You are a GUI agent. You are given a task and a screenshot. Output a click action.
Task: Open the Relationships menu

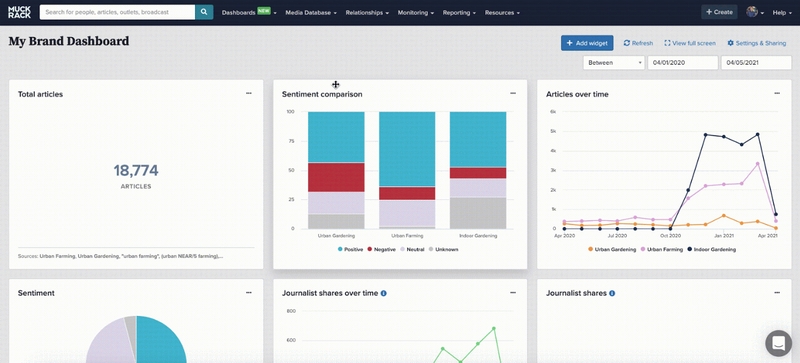(367, 13)
